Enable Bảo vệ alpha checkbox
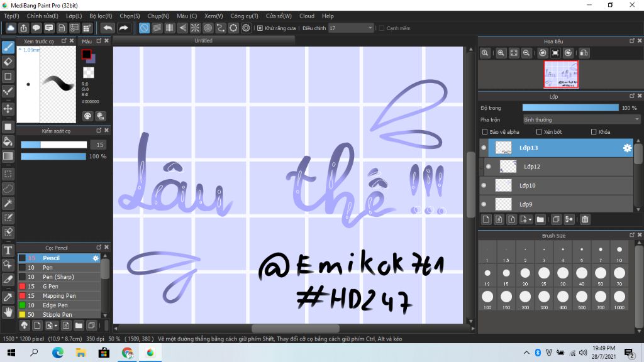This screenshot has height=362, width=644. coord(485,132)
